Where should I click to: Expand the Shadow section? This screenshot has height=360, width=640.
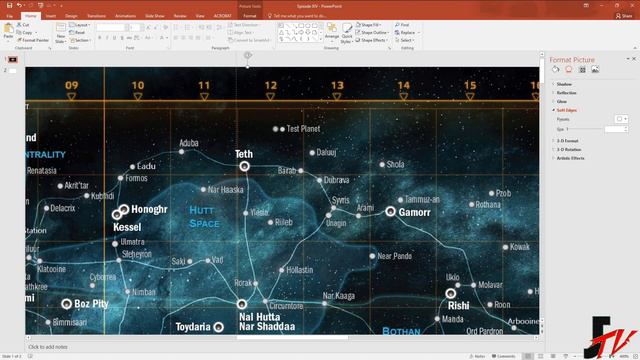(564, 84)
